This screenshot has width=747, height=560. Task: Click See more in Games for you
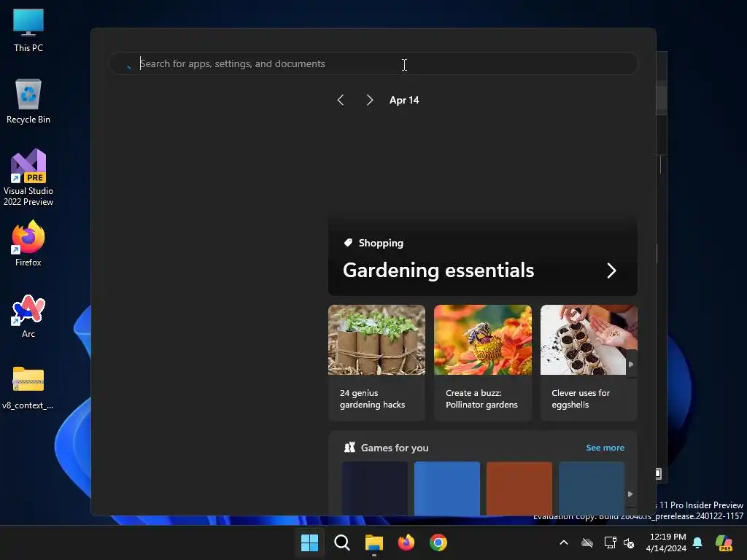605,448
